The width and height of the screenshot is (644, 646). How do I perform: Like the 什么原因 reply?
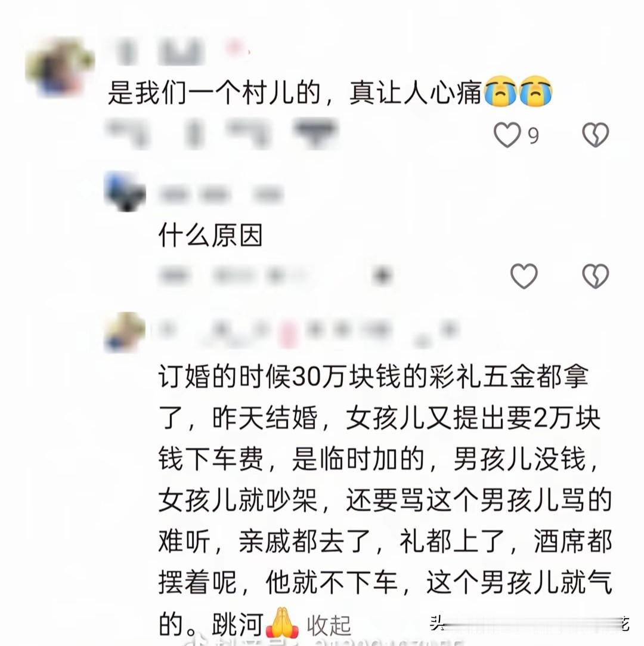click(524, 276)
